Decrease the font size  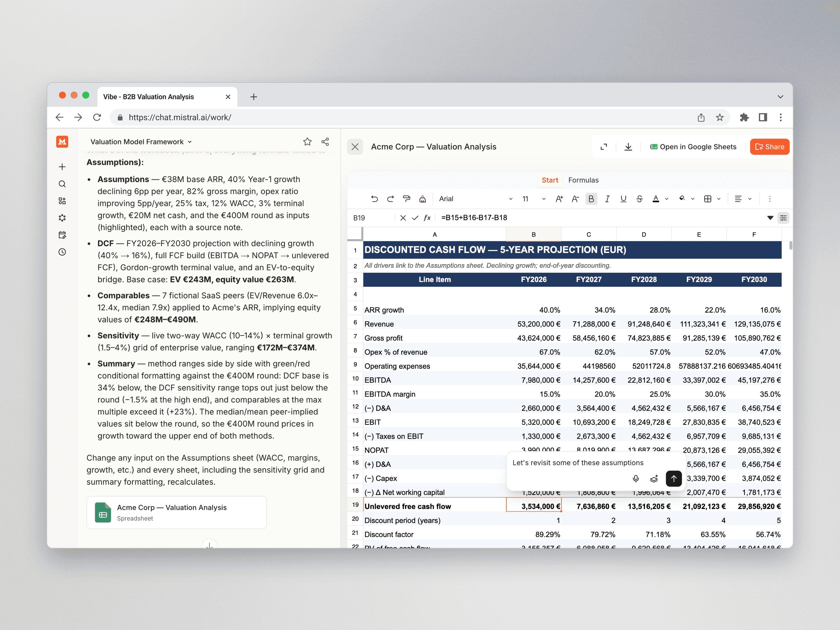[x=575, y=199]
